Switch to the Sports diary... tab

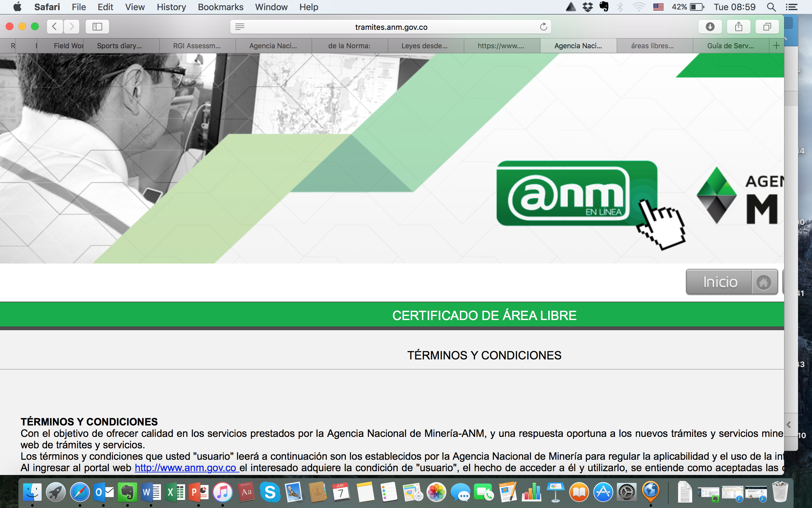121,46
